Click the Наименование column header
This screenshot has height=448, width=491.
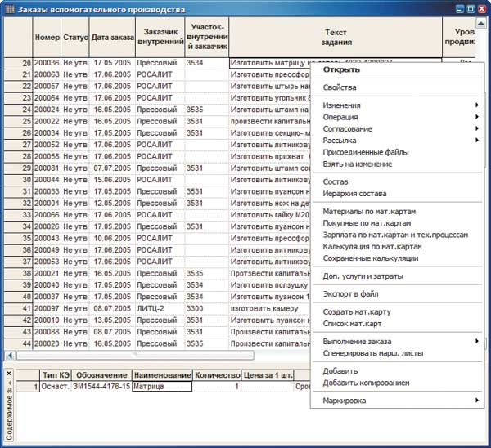point(163,375)
